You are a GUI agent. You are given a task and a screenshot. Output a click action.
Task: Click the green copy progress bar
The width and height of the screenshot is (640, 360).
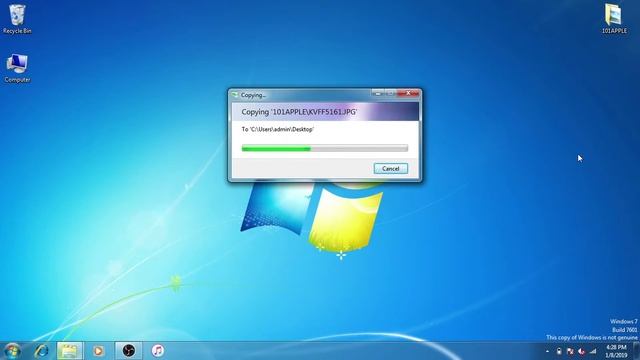coord(324,149)
